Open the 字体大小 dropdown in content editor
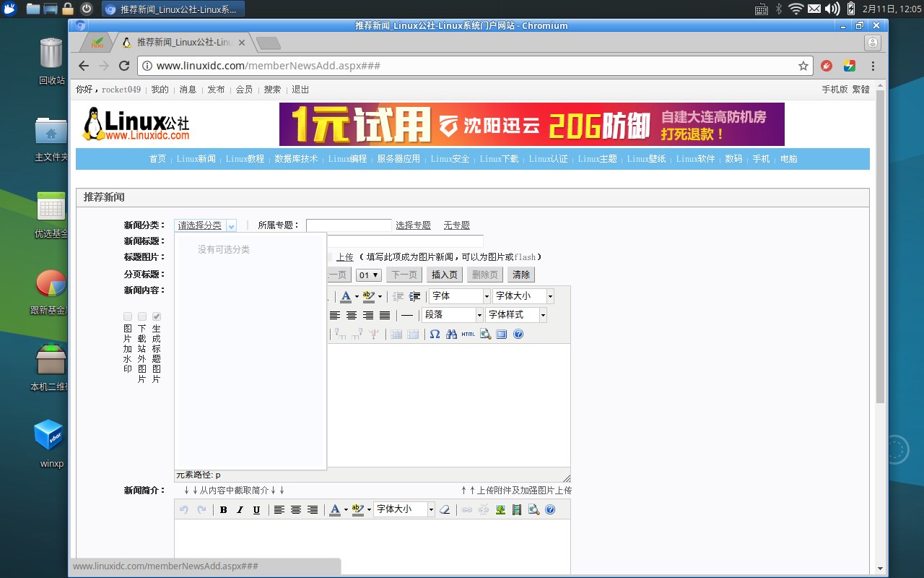The image size is (924, 578). (x=523, y=296)
